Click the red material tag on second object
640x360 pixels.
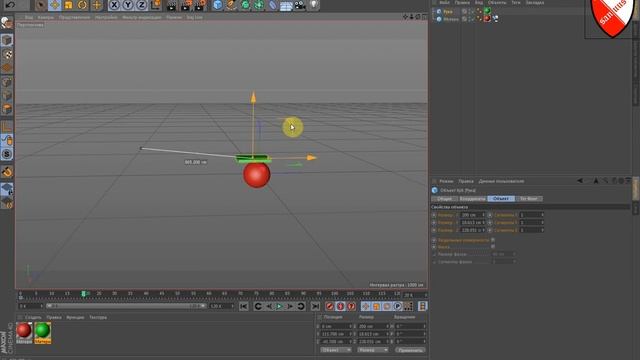487,19
